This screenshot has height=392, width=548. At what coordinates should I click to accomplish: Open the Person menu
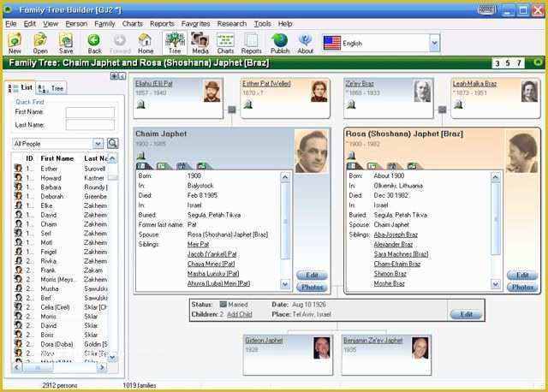[76, 24]
